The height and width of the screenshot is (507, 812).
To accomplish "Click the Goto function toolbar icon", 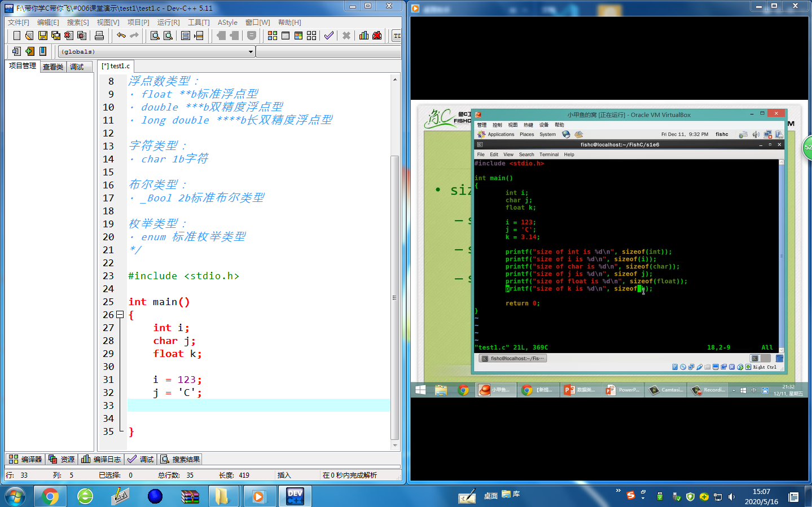I will 186,36.
